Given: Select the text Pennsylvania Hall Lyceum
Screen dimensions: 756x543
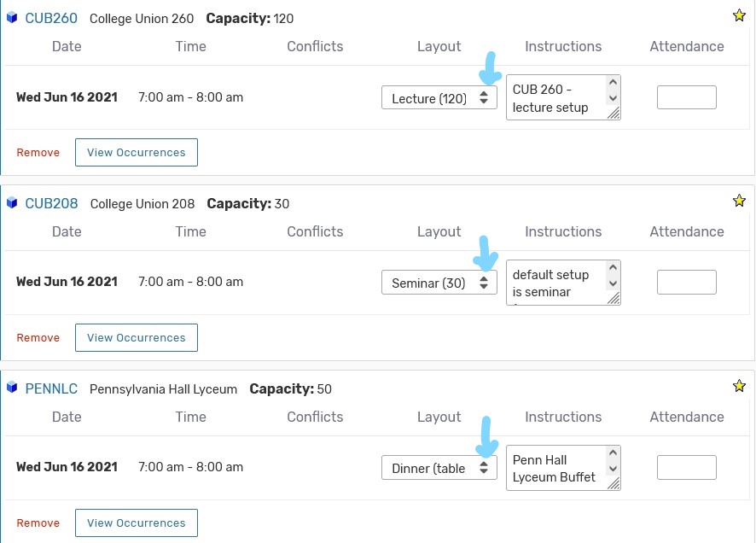Looking at the screenshot, I should (x=164, y=389).
